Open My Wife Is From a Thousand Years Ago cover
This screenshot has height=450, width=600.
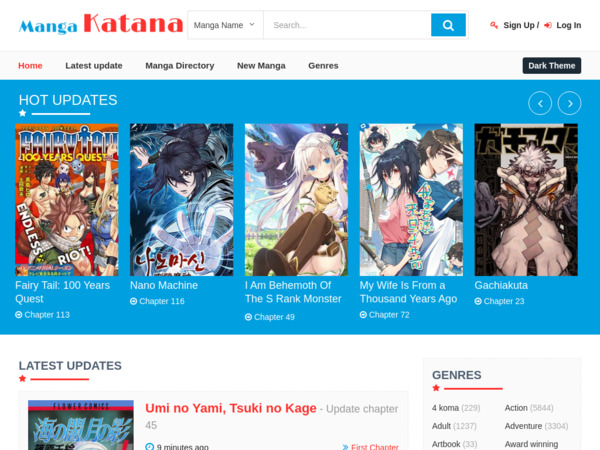pyautogui.click(x=411, y=199)
